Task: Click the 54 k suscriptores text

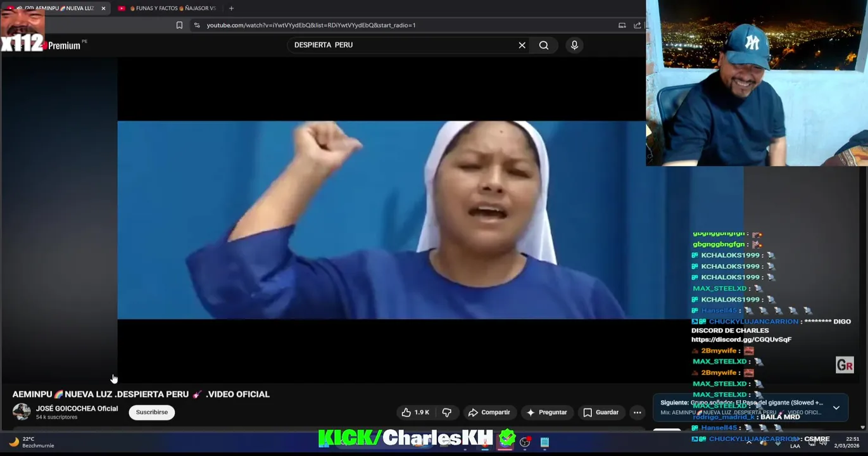Action: (56, 417)
